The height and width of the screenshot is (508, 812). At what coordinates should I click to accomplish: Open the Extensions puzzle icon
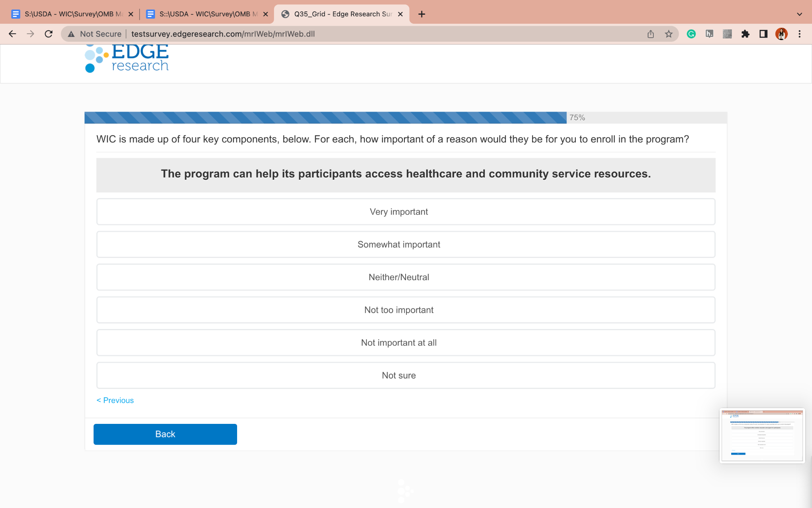click(x=745, y=34)
